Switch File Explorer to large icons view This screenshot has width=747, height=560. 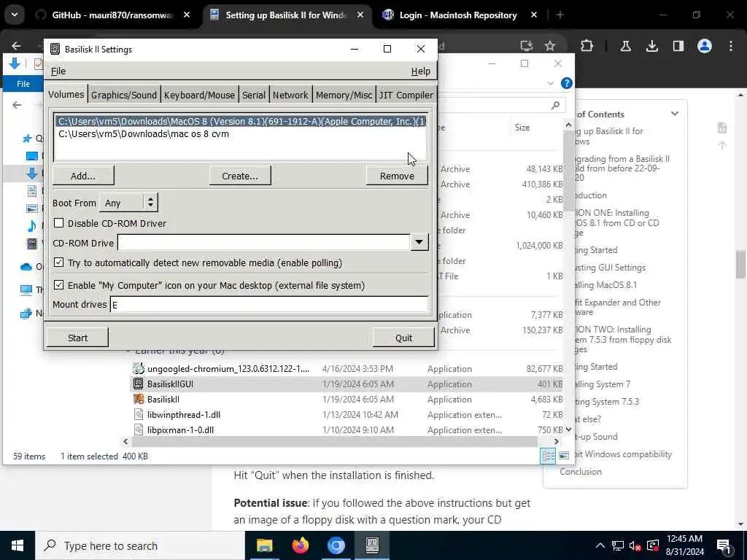click(x=564, y=456)
